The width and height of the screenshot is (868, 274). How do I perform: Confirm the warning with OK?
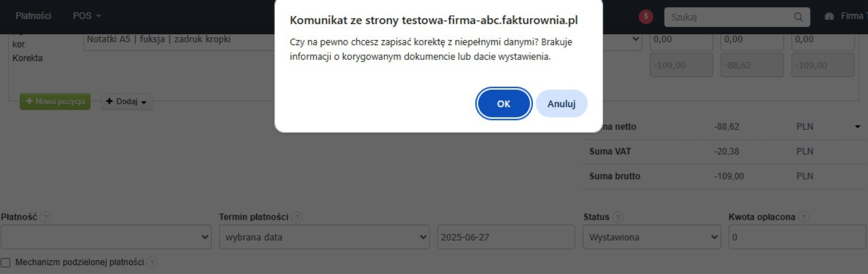click(504, 103)
